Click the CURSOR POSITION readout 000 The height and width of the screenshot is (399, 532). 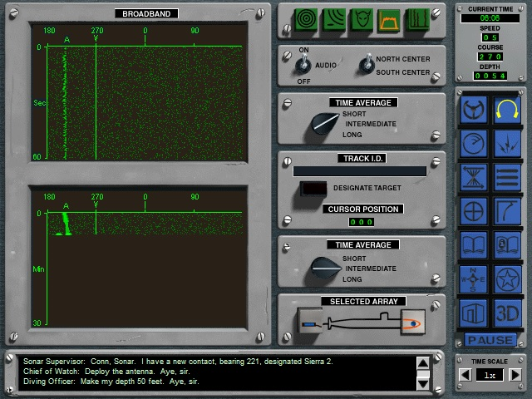pyautogui.click(x=362, y=222)
